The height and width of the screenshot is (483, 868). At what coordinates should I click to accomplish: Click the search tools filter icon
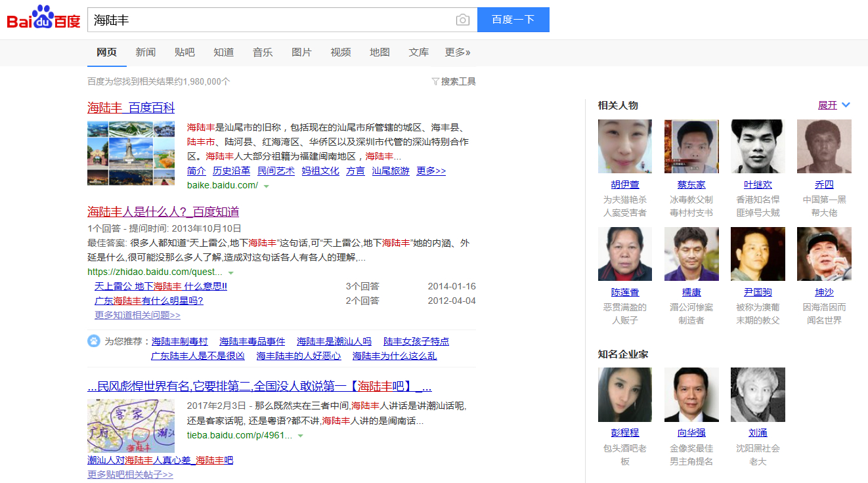click(x=435, y=81)
